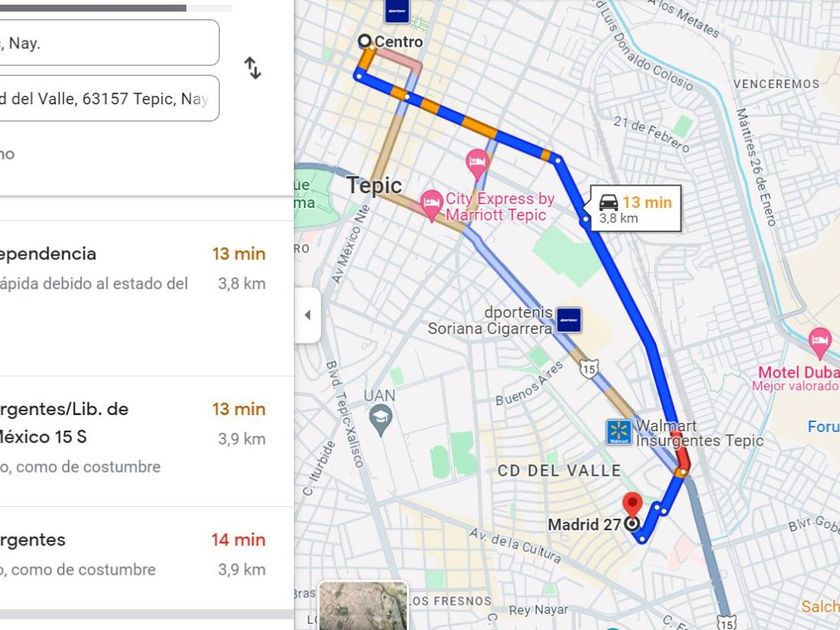Open the Motel Dubai hotel pin
The width and height of the screenshot is (840, 630).
[820, 344]
